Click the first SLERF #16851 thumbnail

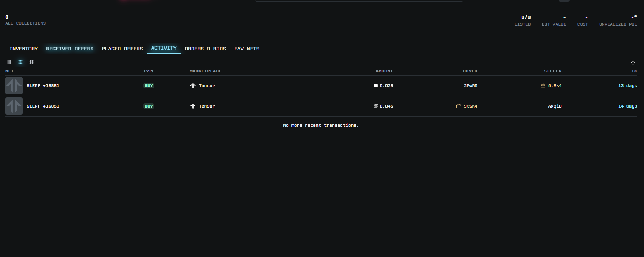point(14,86)
